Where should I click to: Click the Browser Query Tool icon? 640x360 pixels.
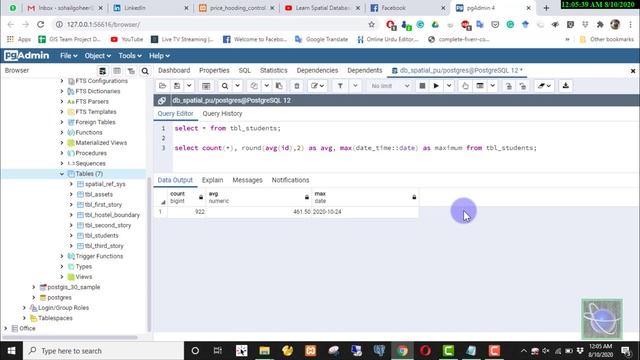(102, 71)
